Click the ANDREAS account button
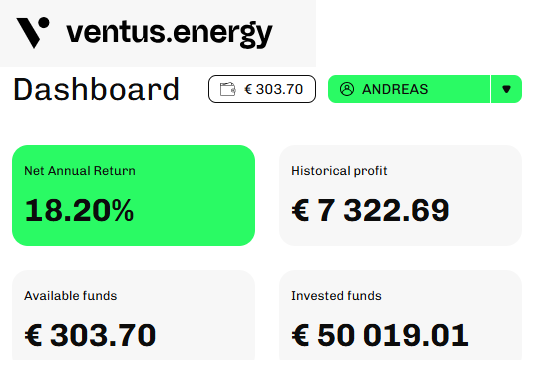This screenshot has height=366, width=535. point(409,89)
